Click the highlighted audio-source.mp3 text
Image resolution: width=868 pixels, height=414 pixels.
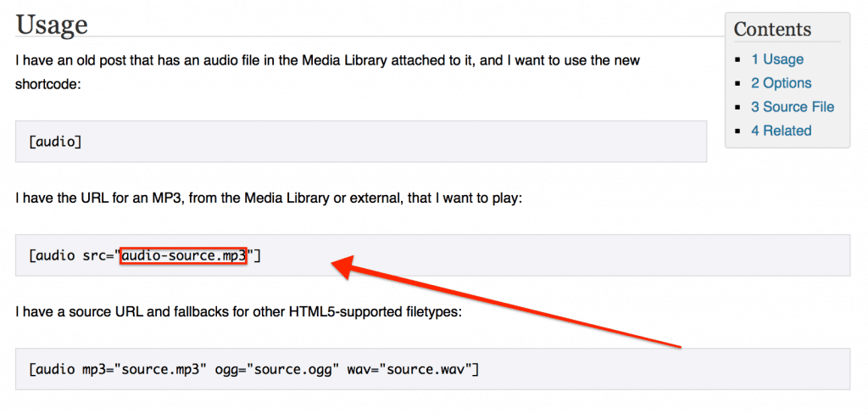[x=183, y=256]
